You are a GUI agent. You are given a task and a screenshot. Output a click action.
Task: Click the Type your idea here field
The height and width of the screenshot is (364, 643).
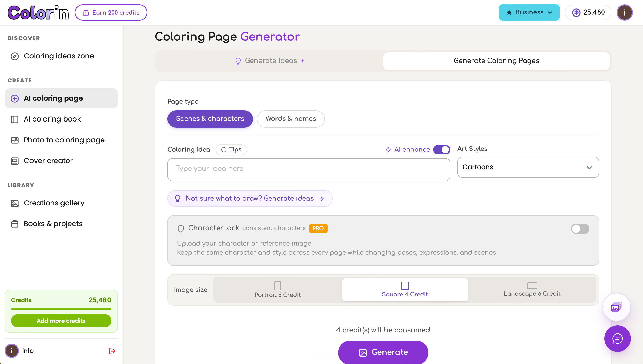(309, 170)
